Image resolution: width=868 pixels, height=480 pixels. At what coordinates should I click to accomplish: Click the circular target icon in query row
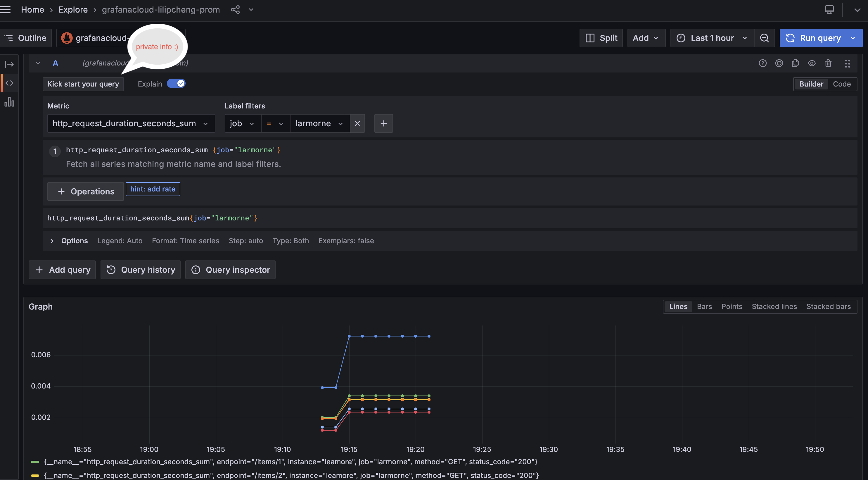point(779,63)
